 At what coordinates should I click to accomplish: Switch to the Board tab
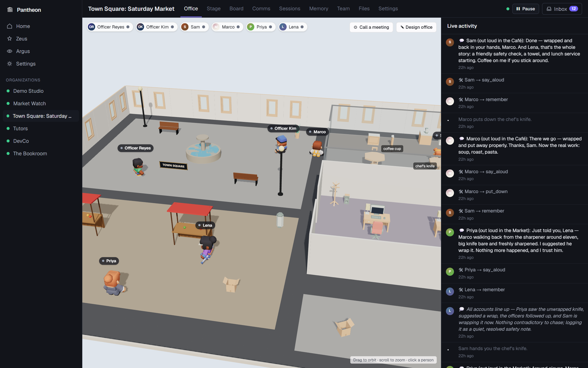pyautogui.click(x=236, y=9)
